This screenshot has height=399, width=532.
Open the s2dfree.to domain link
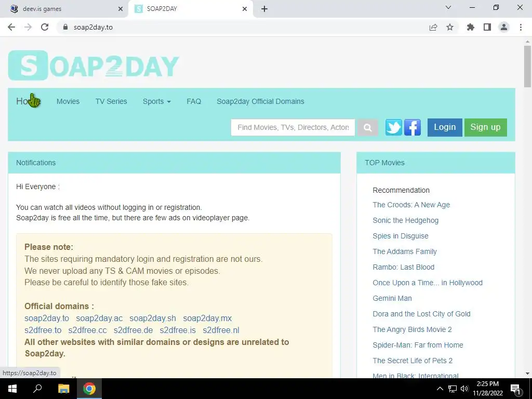point(43,330)
